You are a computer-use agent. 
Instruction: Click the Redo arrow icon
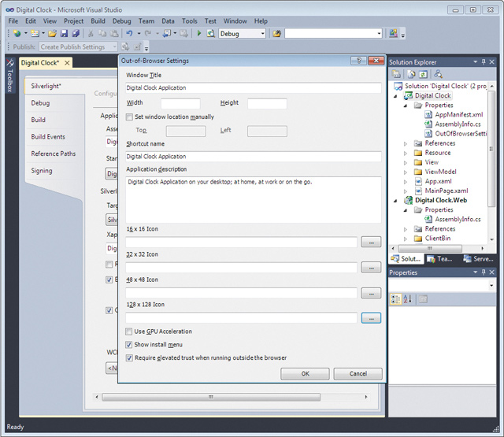pyautogui.click(x=148, y=33)
